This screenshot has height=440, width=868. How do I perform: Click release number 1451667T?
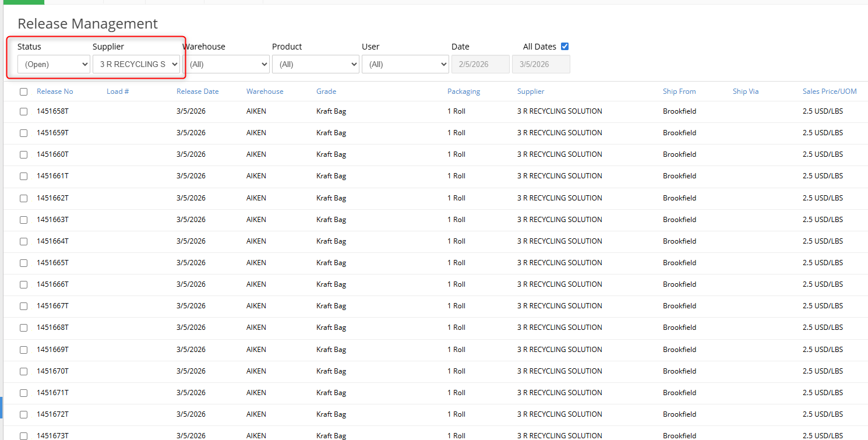52,306
